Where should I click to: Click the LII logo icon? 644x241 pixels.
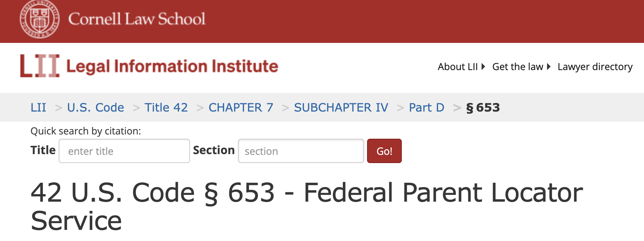(x=40, y=66)
